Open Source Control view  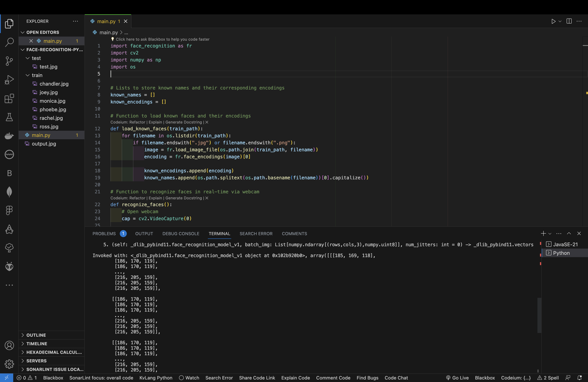[9, 61]
